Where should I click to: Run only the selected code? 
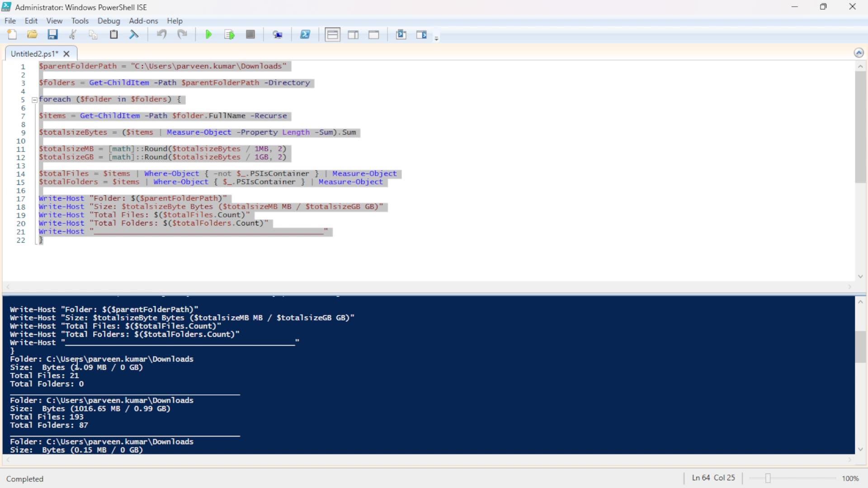tap(229, 34)
